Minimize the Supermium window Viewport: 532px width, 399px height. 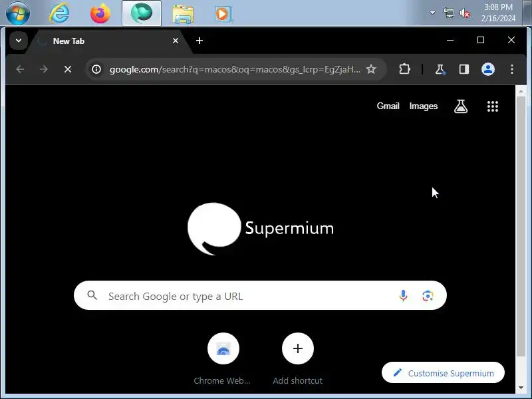(450, 40)
